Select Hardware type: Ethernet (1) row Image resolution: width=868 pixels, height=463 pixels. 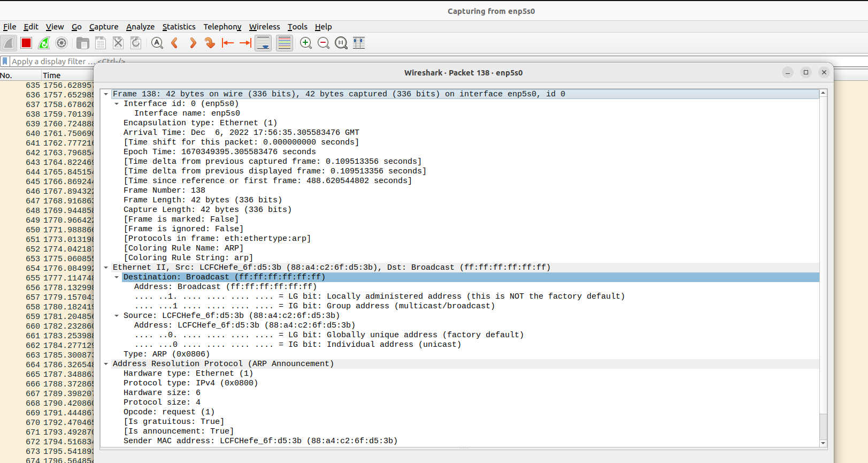click(x=460, y=374)
